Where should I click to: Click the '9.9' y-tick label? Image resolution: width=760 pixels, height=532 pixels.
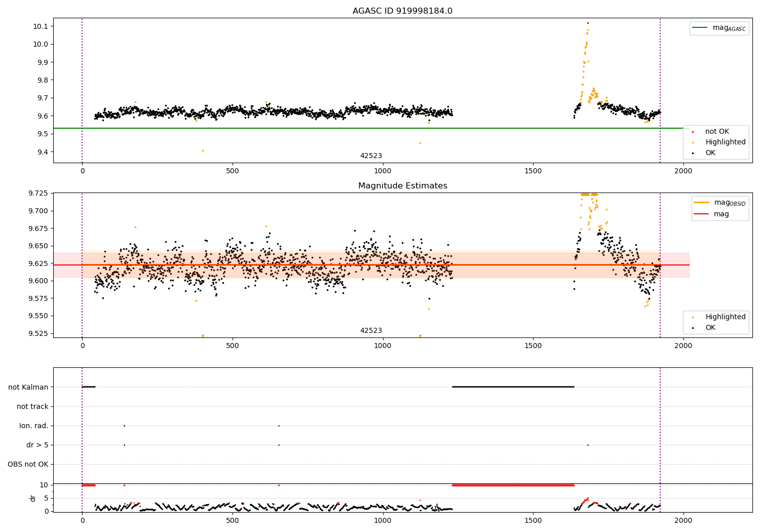pyautogui.click(x=44, y=62)
